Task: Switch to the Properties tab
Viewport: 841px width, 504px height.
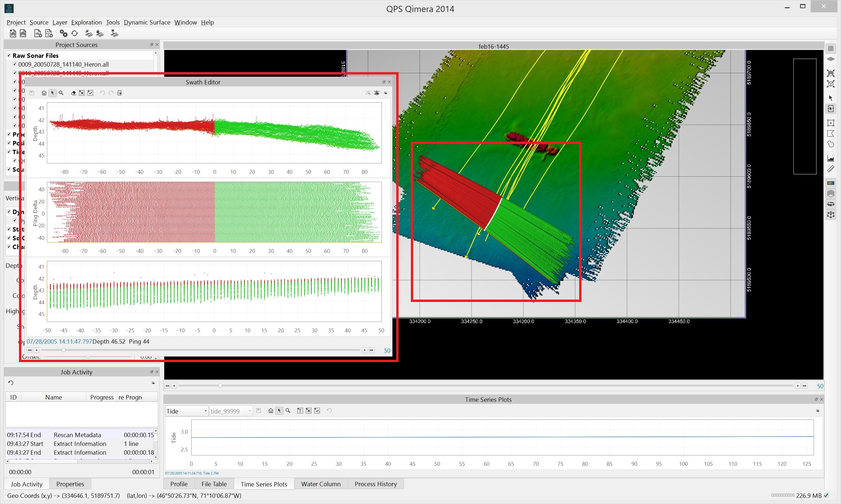Action: tap(70, 484)
